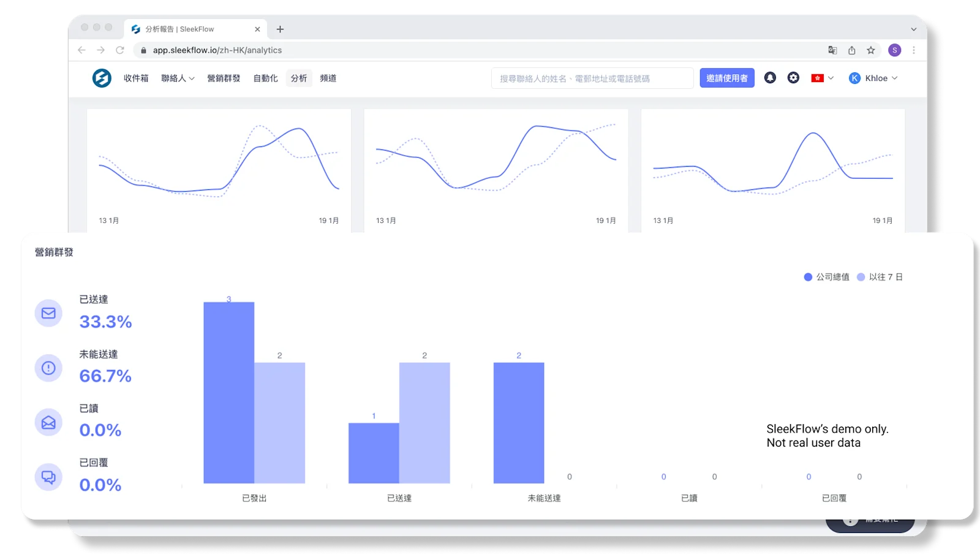Click the SleekFlow logo in navigation bar
The height and width of the screenshot is (560, 980).
coord(103,78)
